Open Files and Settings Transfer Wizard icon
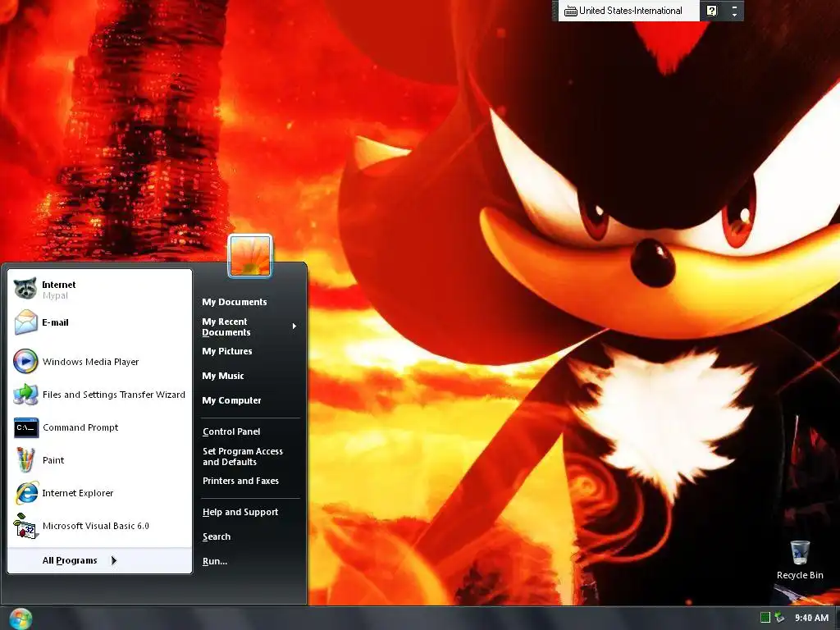This screenshot has width=840, height=630. pos(25,395)
